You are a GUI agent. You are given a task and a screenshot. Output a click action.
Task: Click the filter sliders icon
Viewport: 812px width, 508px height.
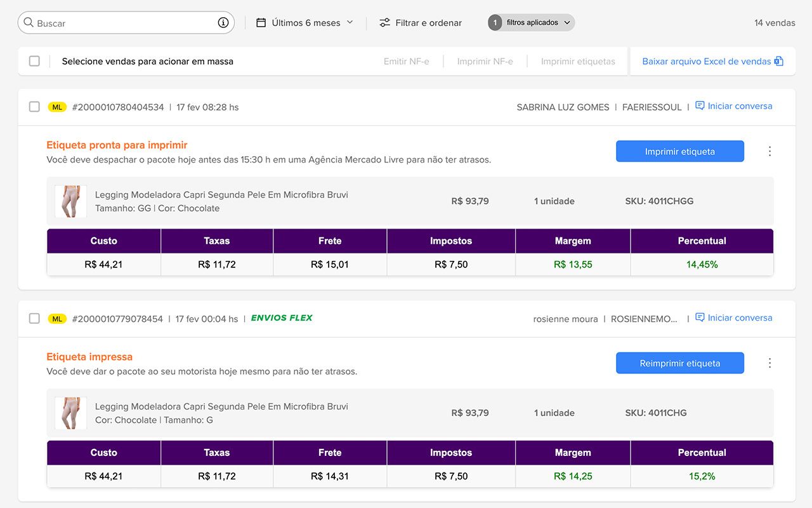coord(384,23)
